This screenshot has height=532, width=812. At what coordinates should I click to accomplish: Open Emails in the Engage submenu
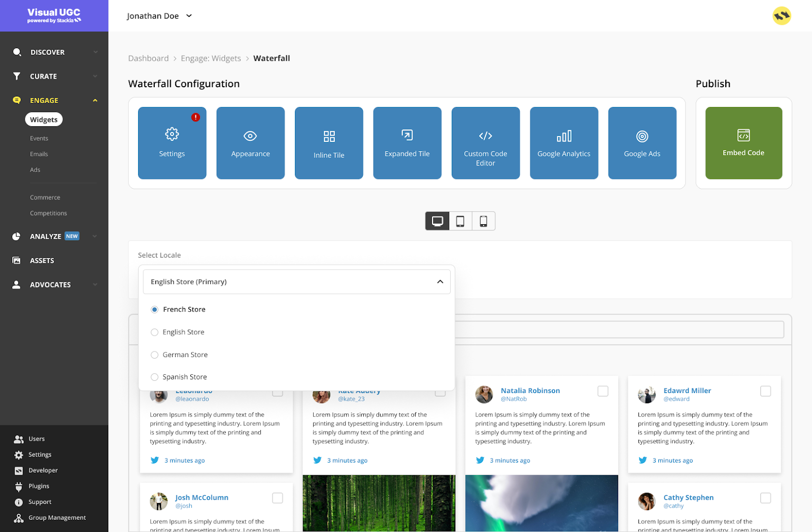tap(39, 154)
